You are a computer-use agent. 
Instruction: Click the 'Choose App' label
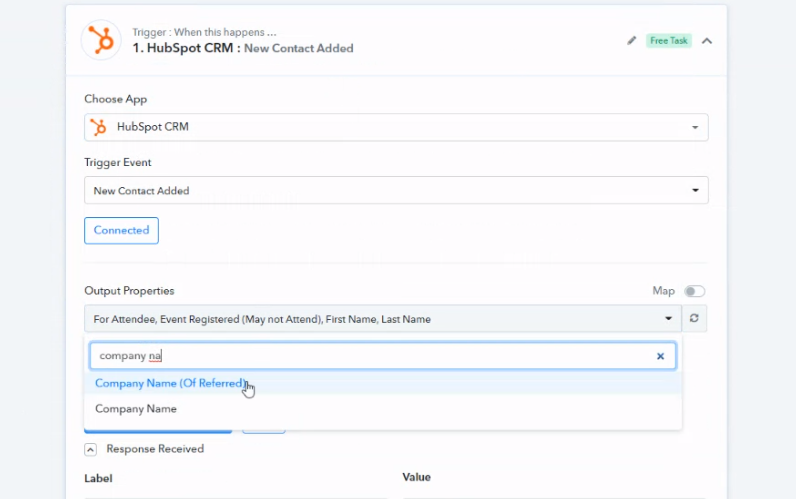[116, 99]
